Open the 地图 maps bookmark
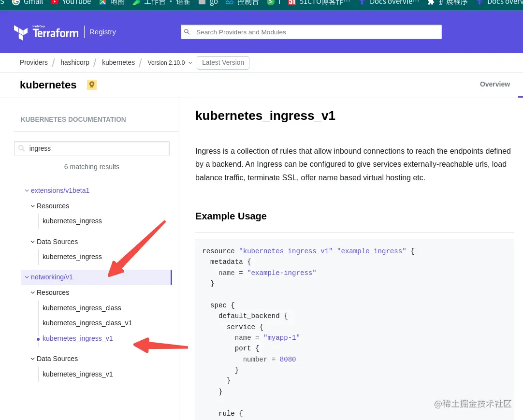The image size is (523, 420). [112, 3]
